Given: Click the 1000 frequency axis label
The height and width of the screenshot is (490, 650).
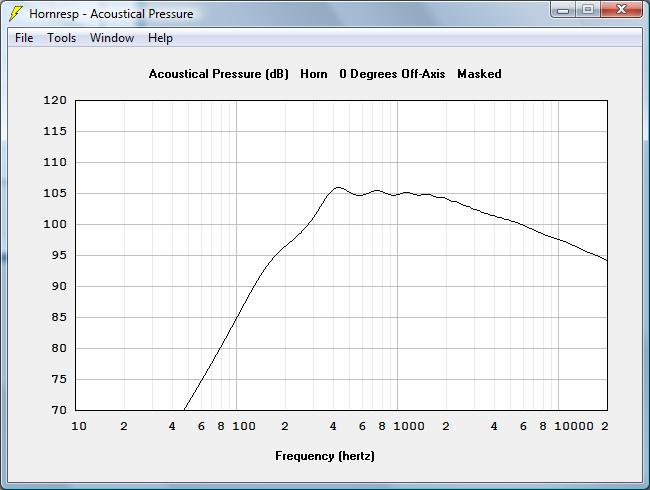Looking at the screenshot, I should (x=409, y=426).
